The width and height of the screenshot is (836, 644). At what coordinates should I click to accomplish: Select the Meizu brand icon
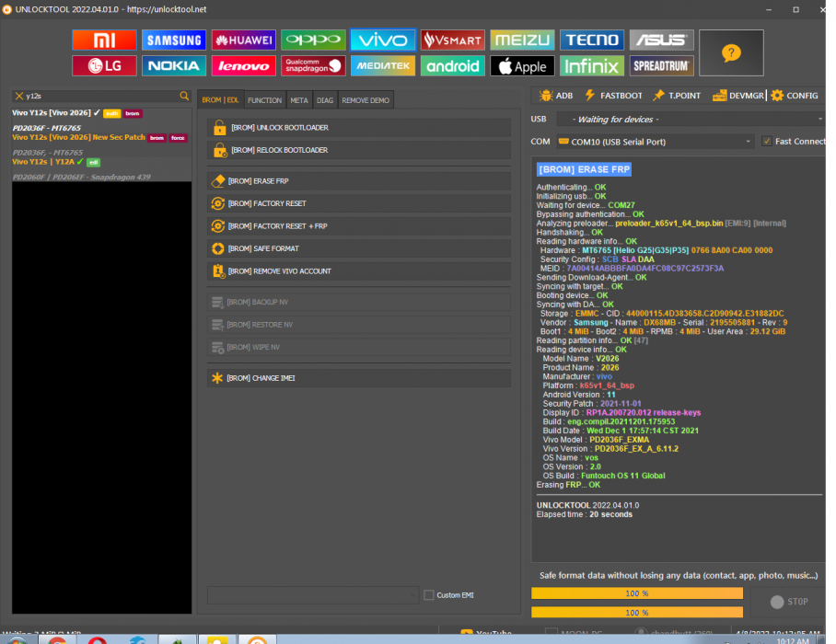tap(522, 40)
